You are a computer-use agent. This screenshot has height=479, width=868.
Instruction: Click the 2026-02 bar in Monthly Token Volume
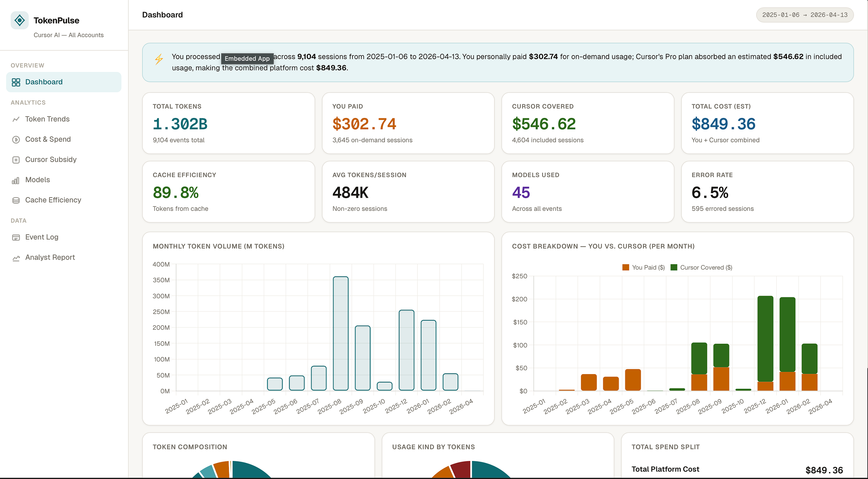point(450,382)
